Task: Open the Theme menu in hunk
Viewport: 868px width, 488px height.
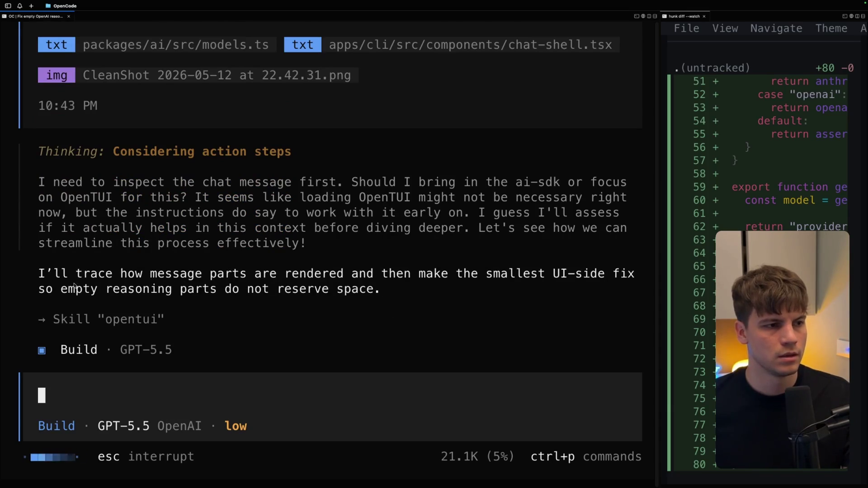Action: 831,28
